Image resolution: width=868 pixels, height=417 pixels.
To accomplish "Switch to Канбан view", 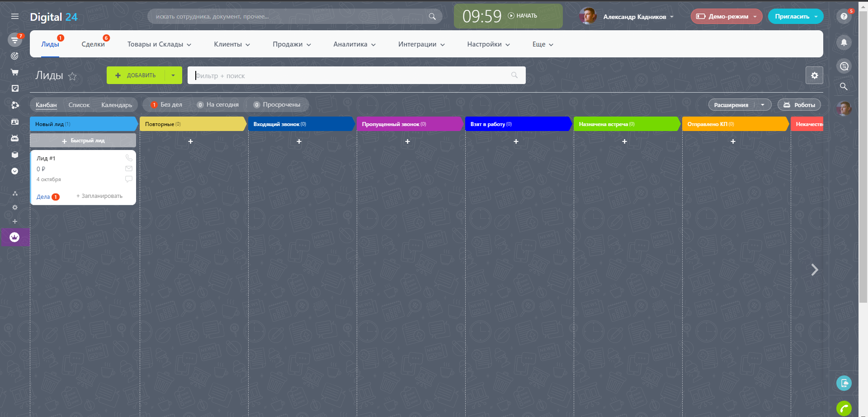I will click(x=46, y=105).
